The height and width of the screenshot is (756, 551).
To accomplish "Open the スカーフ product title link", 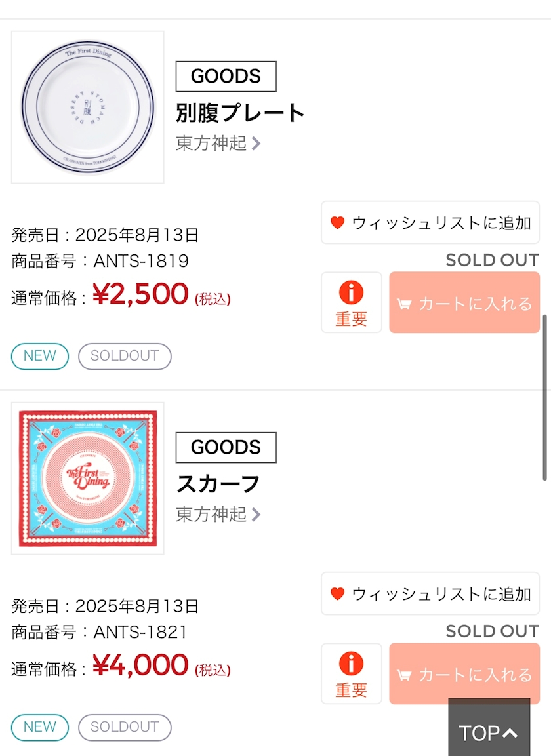I will click(218, 484).
